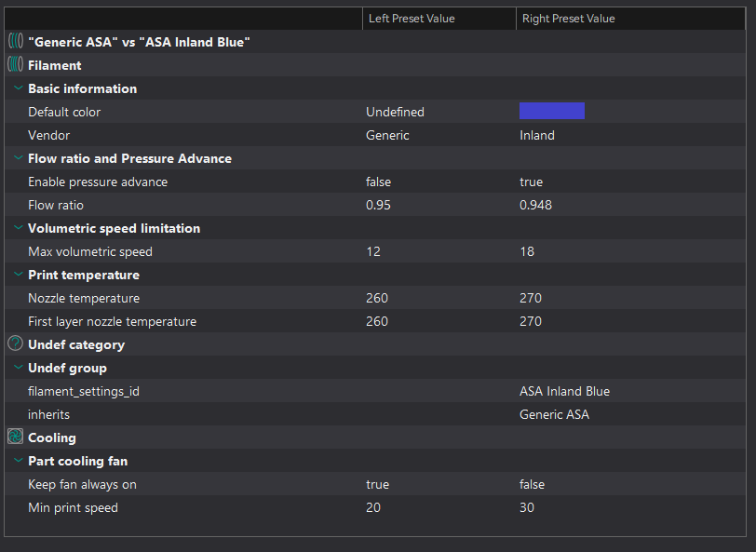This screenshot has height=552, width=756.
Task: Select the Enable pressure advance row
Action: tap(375, 182)
